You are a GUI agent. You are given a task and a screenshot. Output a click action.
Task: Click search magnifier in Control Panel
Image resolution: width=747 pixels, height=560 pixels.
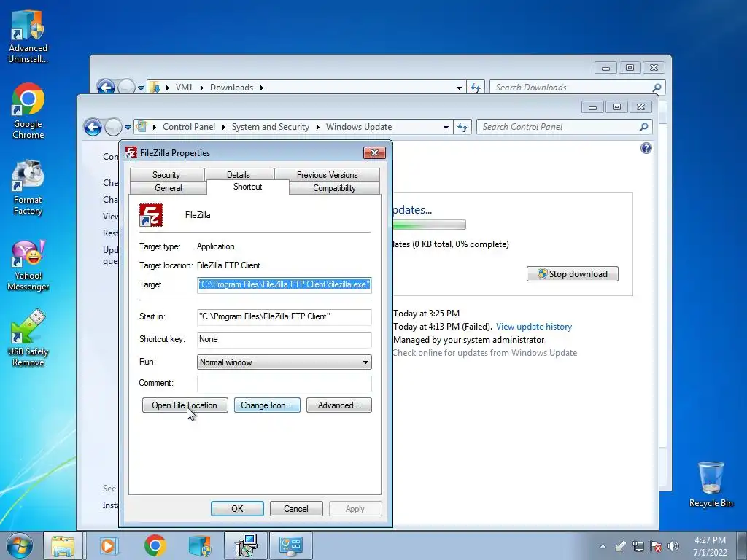643,127
